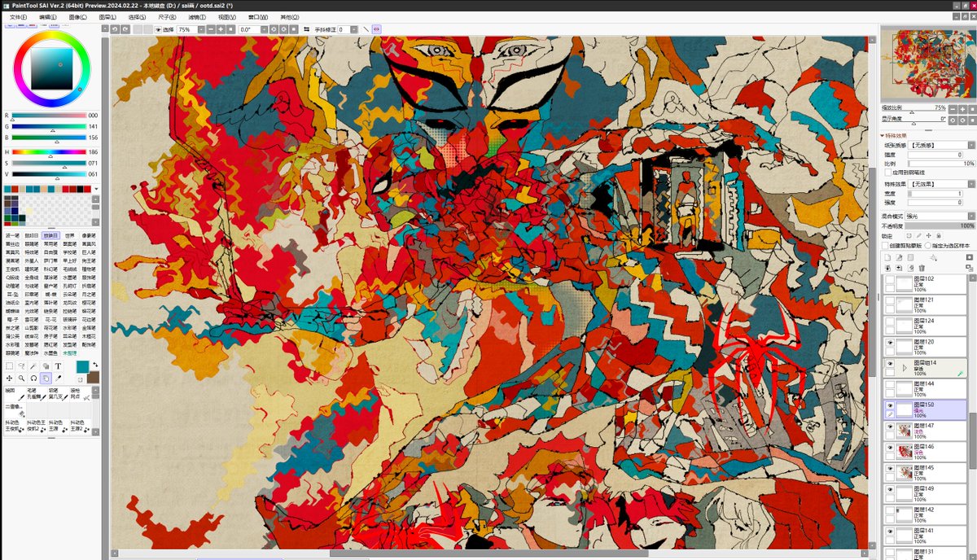The width and height of the screenshot is (977, 560).
Task: Click the stabilizer value input field
Action: tap(343, 29)
